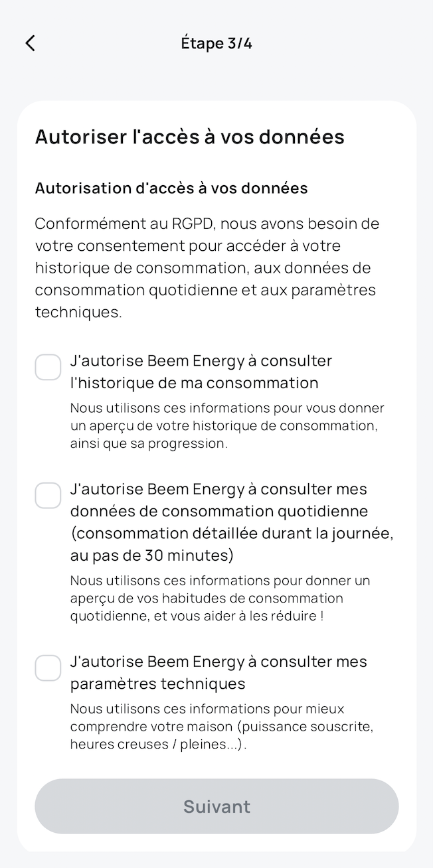Enable the technical parameters authorization checkbox
The height and width of the screenshot is (868, 433).
pyautogui.click(x=48, y=668)
